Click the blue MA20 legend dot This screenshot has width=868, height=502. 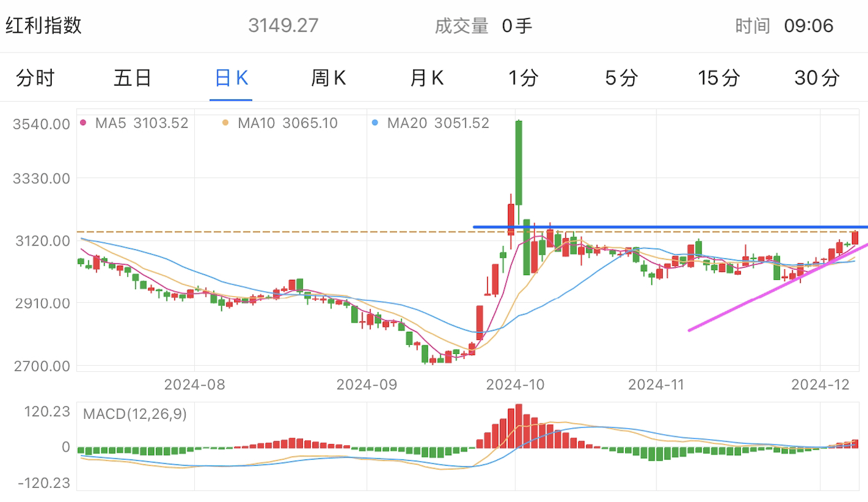tap(375, 123)
